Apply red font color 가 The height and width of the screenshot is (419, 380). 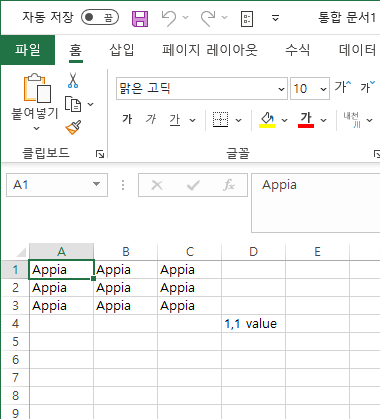(306, 119)
